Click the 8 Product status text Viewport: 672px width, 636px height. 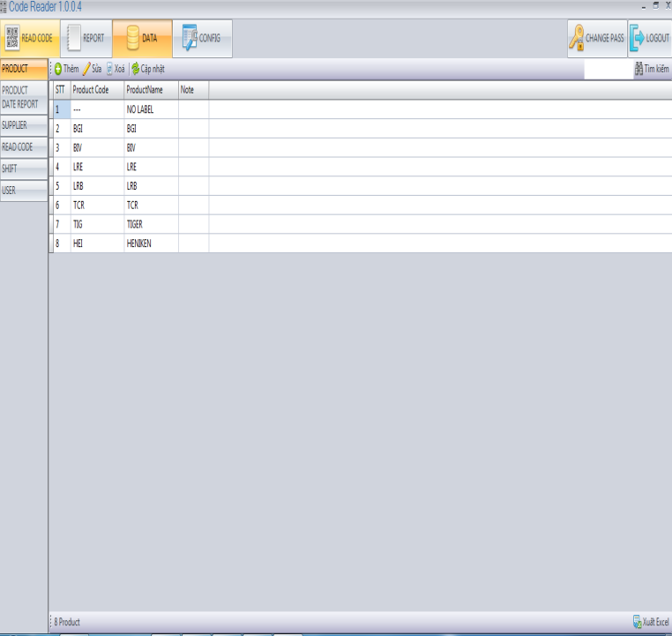pyautogui.click(x=67, y=622)
